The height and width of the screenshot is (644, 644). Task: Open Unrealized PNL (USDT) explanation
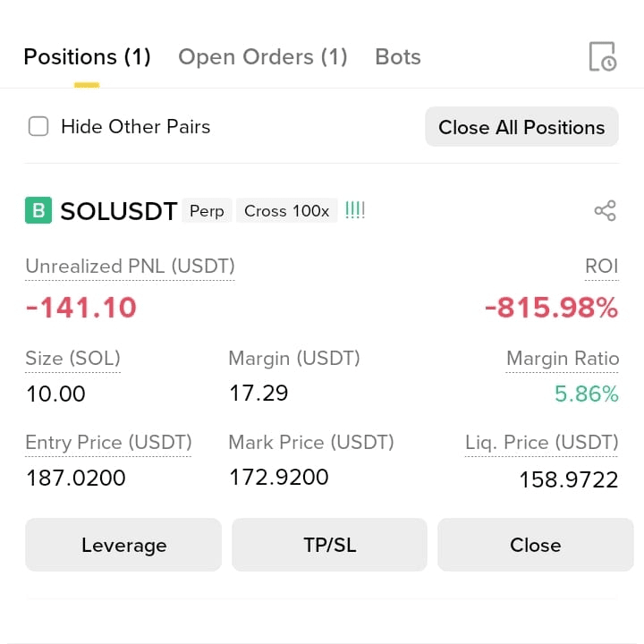click(x=130, y=267)
